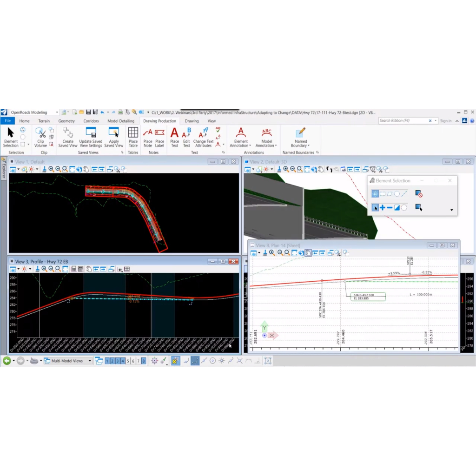Click the Sign in link
476x476 pixels.
click(x=445, y=121)
